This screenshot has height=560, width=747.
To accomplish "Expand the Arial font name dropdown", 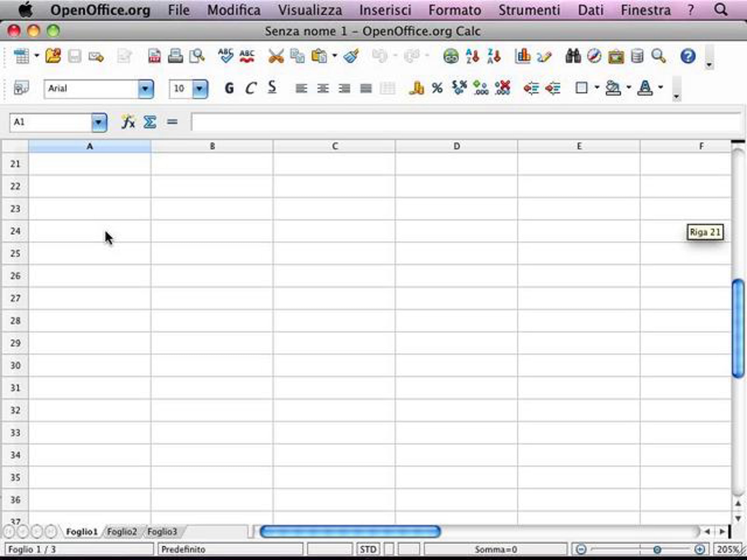I will (x=146, y=89).
